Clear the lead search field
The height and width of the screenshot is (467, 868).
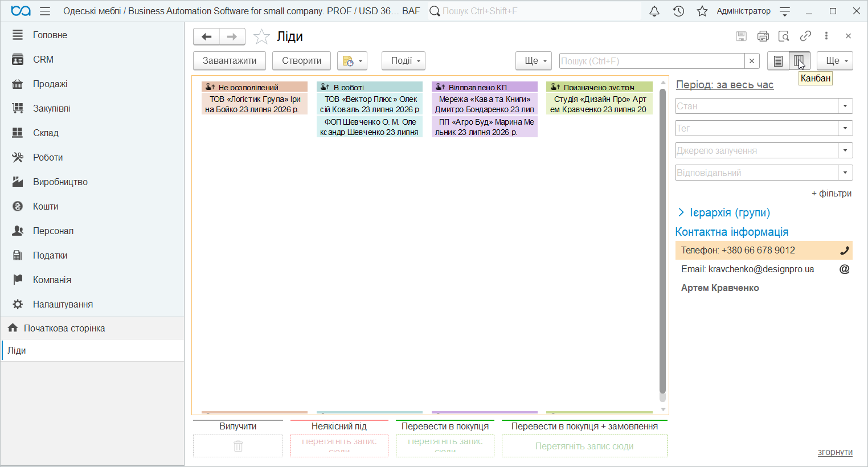(752, 61)
